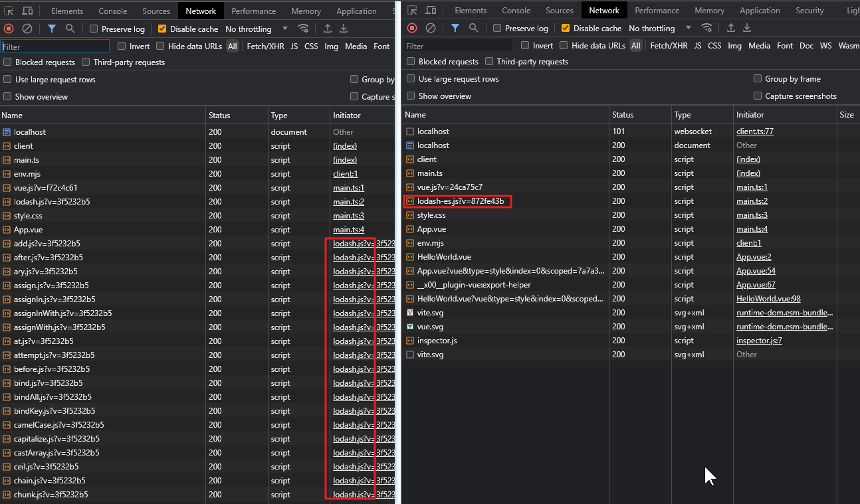Image resolution: width=860 pixels, height=504 pixels.
Task: Click the filter funnel icon in left panel
Action: [52, 29]
